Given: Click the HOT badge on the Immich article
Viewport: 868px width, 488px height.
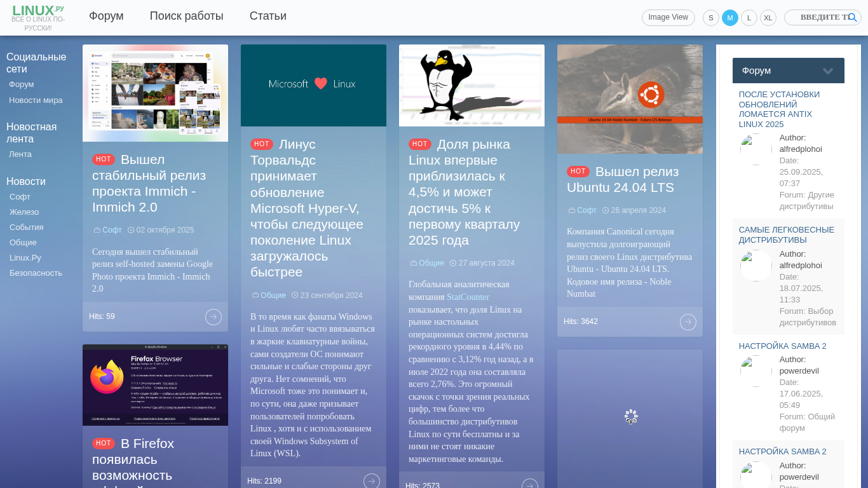Looking at the screenshot, I should (104, 159).
